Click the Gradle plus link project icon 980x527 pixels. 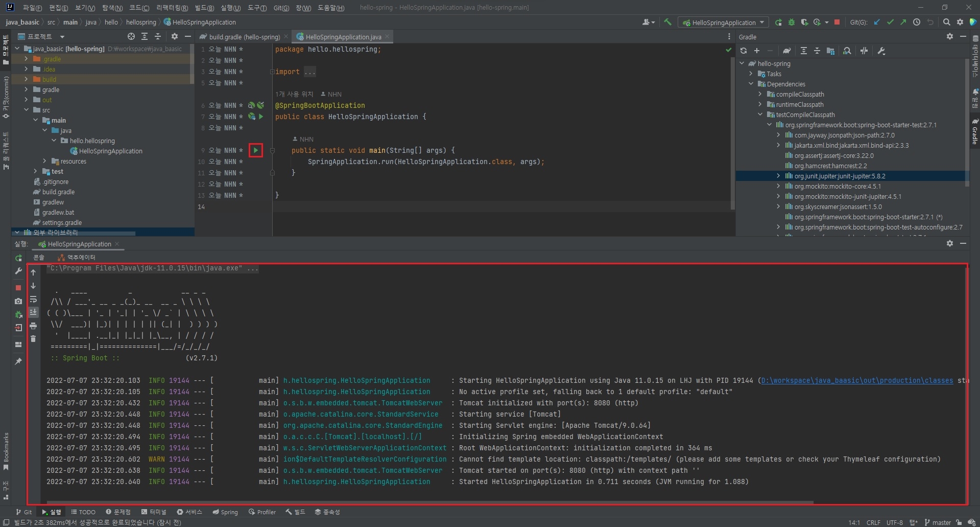tap(757, 51)
